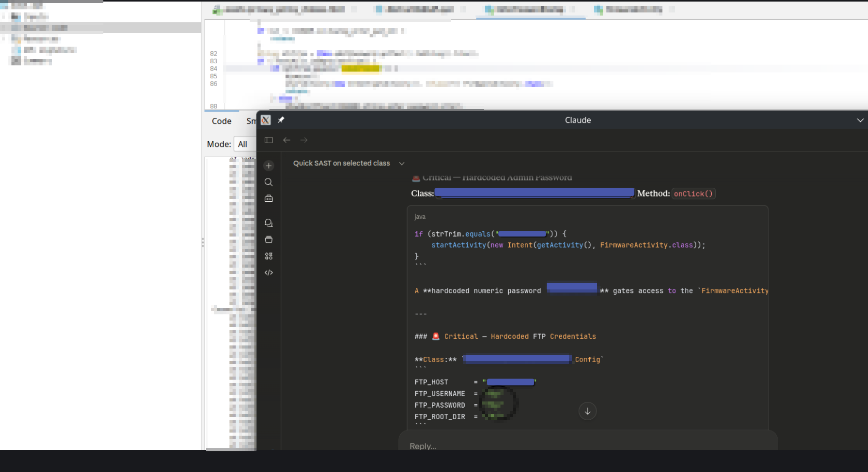Click into the Reply input field

coord(588,446)
